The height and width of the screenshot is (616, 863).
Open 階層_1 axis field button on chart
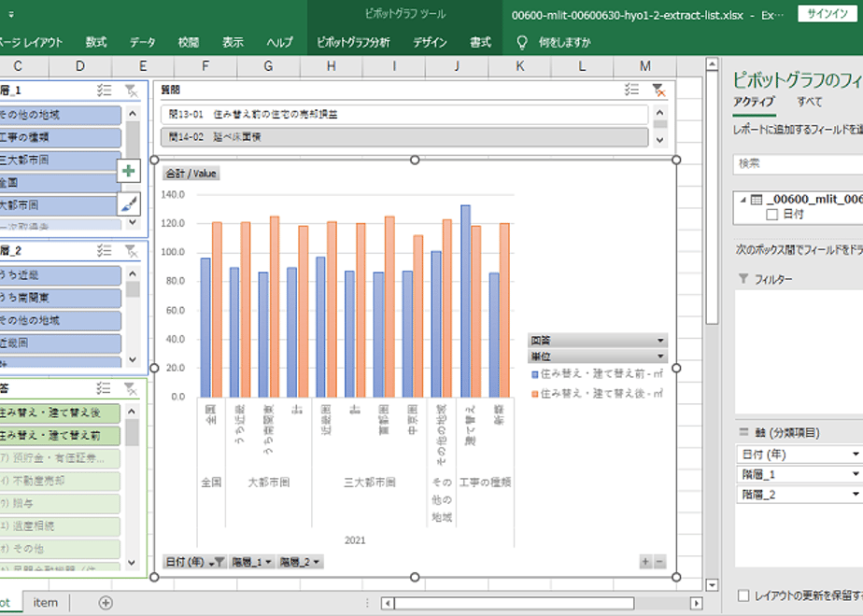point(251,562)
